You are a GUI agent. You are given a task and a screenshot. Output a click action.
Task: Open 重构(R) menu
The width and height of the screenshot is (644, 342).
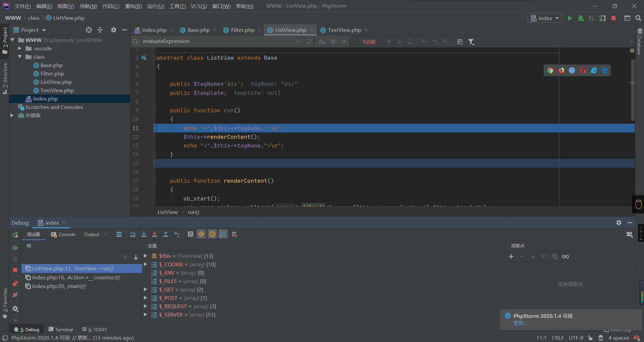tap(133, 6)
